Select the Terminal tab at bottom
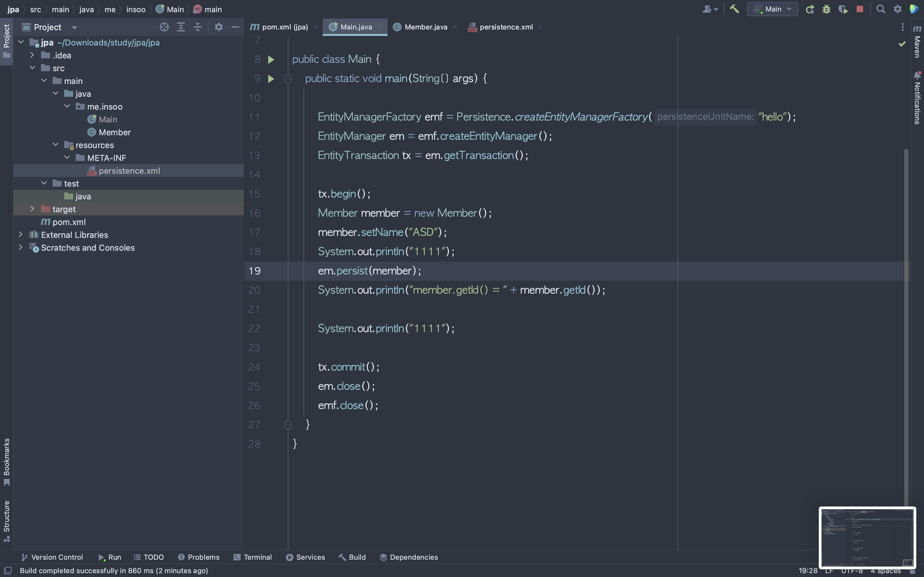This screenshot has height=577, width=924. pyautogui.click(x=257, y=557)
